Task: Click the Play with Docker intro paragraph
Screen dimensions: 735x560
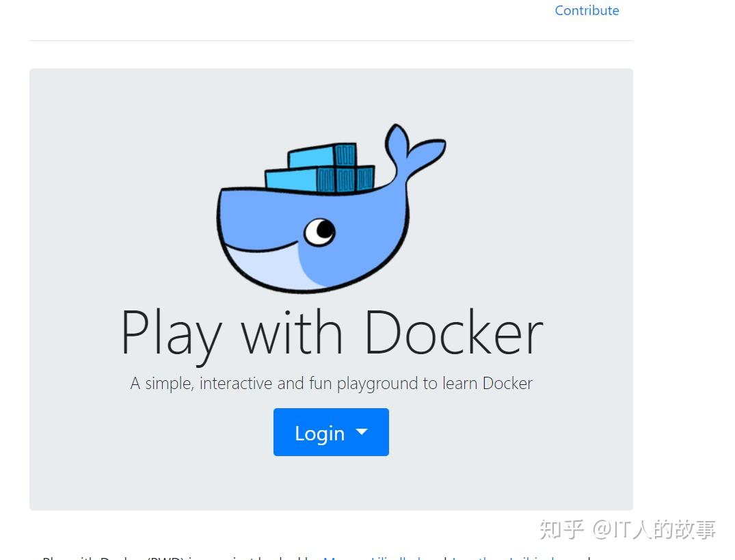Action: click(x=205, y=557)
